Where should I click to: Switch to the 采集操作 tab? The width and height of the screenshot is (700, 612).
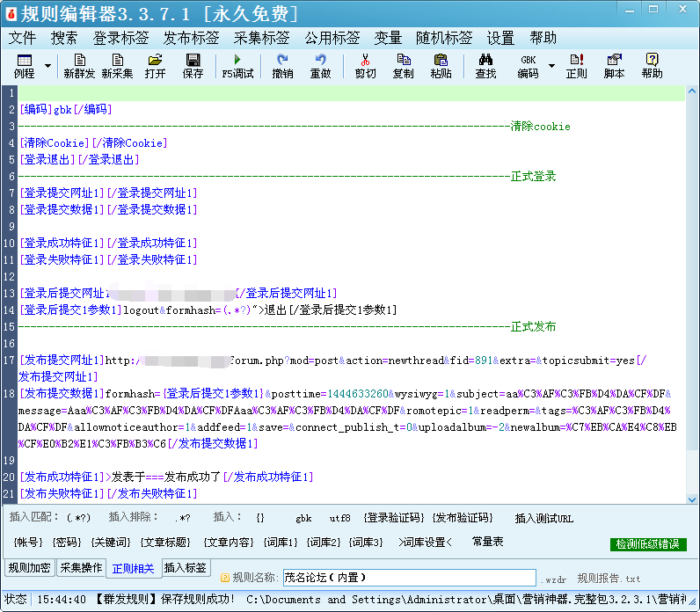point(81,568)
